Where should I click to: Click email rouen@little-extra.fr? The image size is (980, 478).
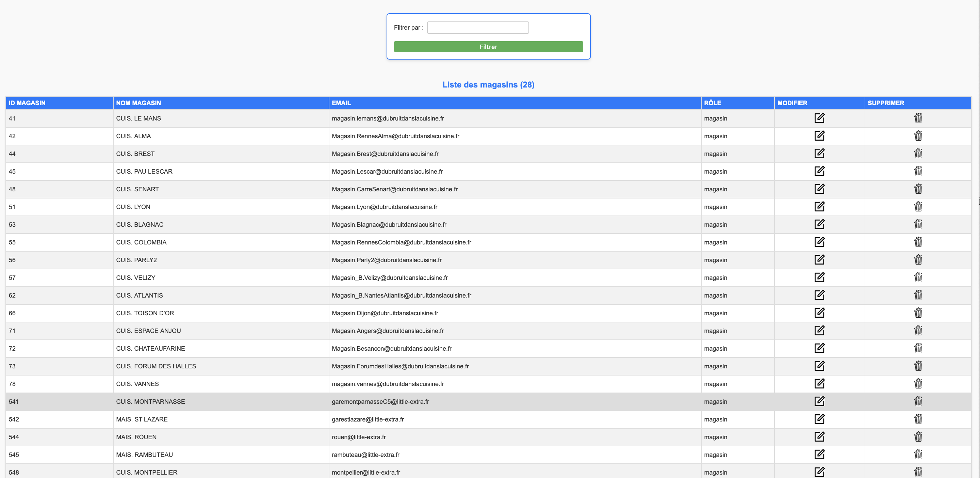[358, 437]
